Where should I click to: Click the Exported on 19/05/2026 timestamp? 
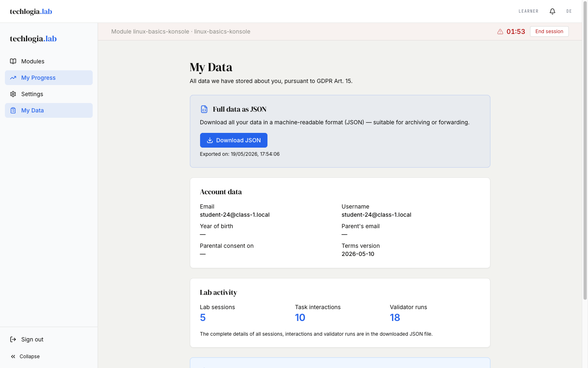pyautogui.click(x=240, y=154)
